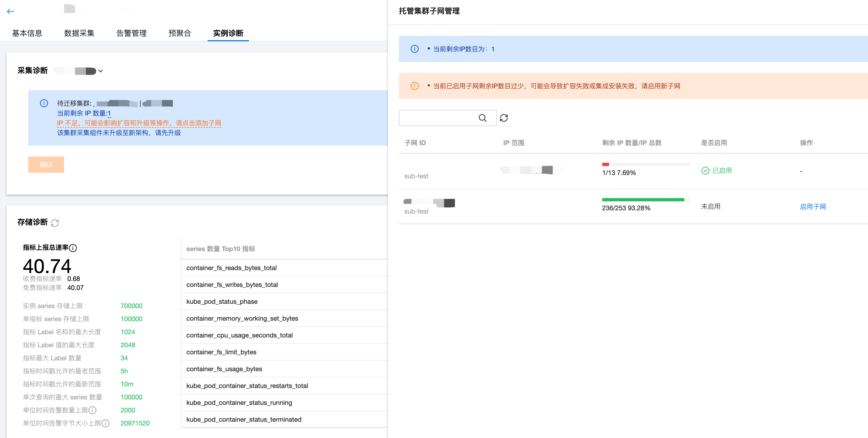Open the 预聚合 tab

[180, 33]
